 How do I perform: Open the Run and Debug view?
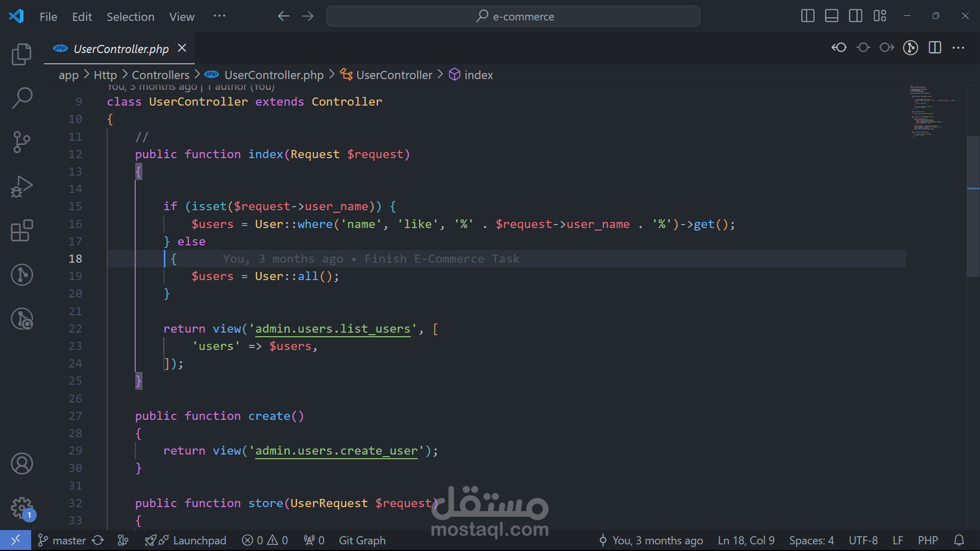click(21, 186)
